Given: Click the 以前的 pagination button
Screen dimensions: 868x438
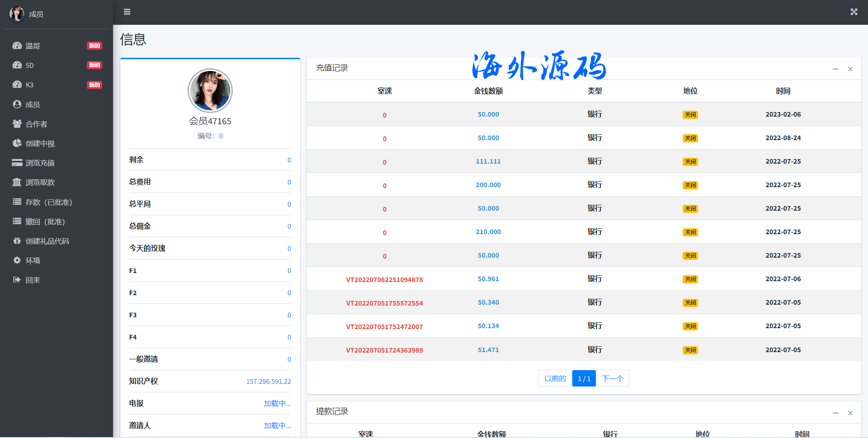Looking at the screenshot, I should (555, 378).
